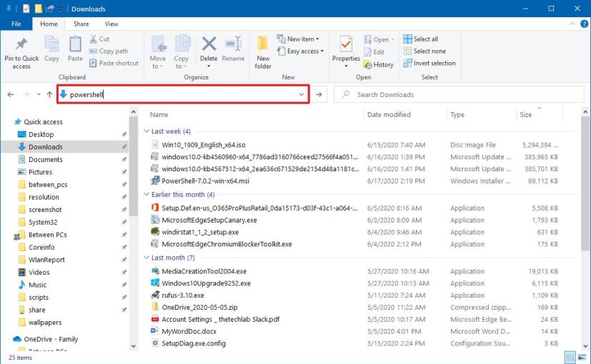Collapse the Last week group

click(146, 131)
